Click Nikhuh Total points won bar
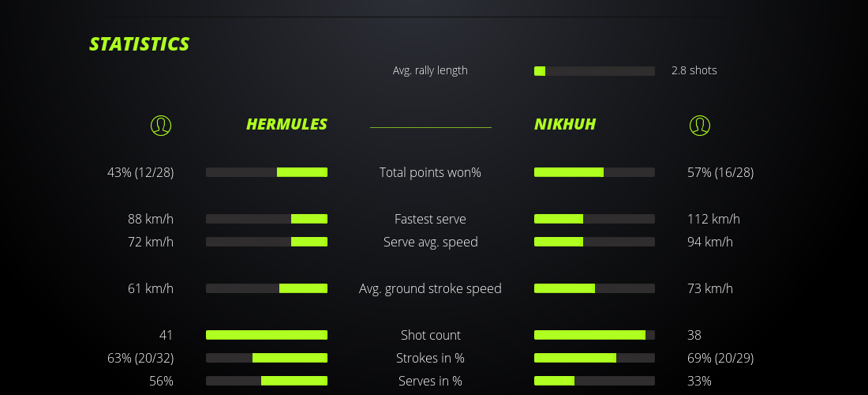 click(594, 172)
